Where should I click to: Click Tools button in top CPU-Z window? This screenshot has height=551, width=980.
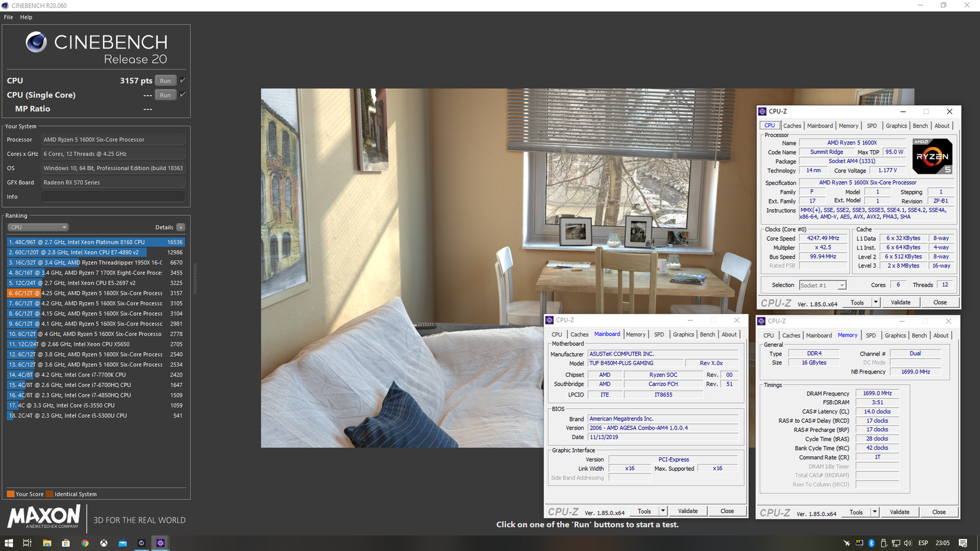tap(857, 303)
